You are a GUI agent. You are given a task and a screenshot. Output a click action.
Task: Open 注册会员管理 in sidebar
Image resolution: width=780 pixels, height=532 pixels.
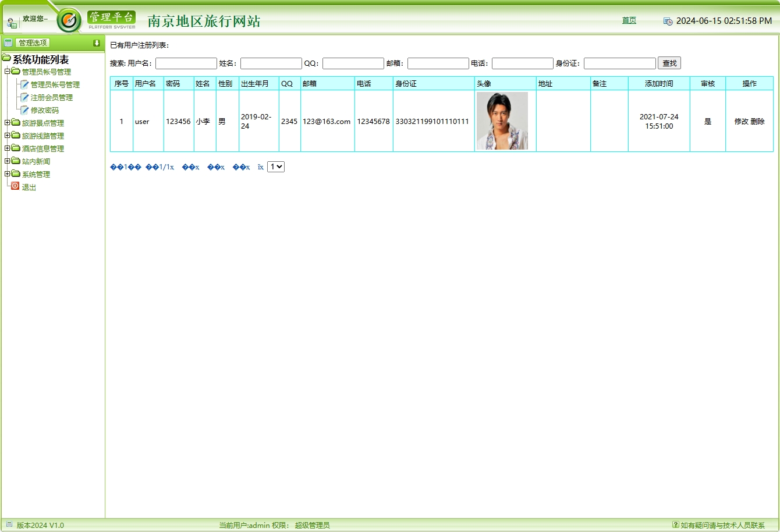(51, 97)
